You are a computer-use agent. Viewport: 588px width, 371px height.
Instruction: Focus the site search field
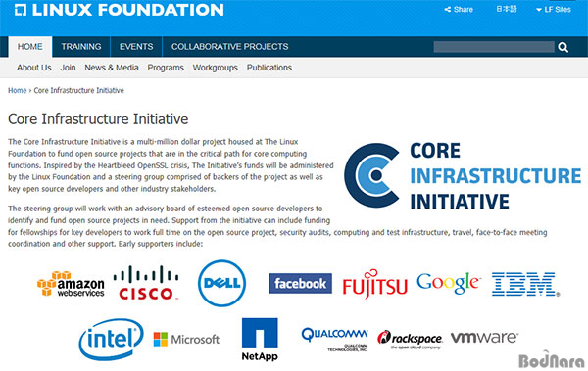click(494, 47)
